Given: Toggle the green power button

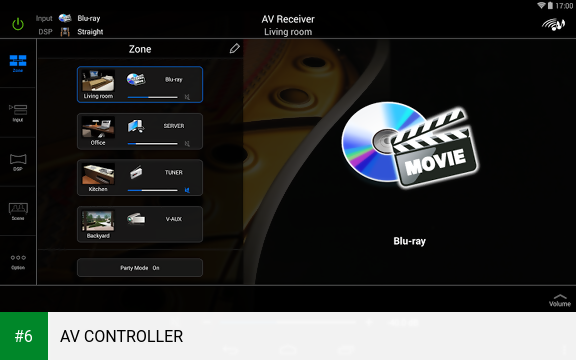Looking at the screenshot, I should [18, 24].
